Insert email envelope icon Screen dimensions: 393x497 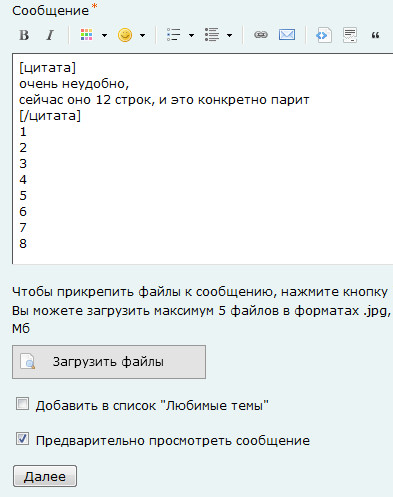click(287, 35)
